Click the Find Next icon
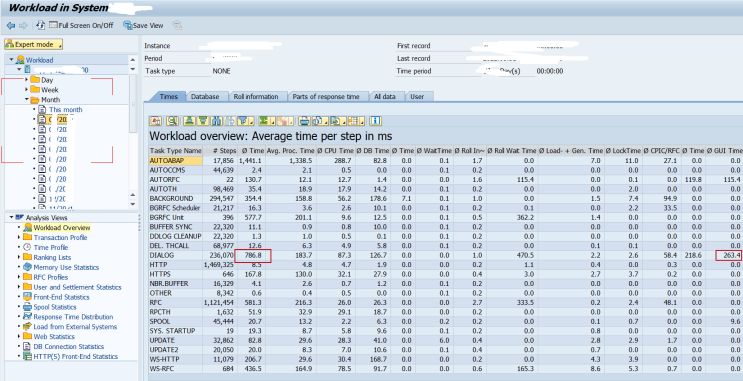The image size is (743, 381). coord(230,121)
